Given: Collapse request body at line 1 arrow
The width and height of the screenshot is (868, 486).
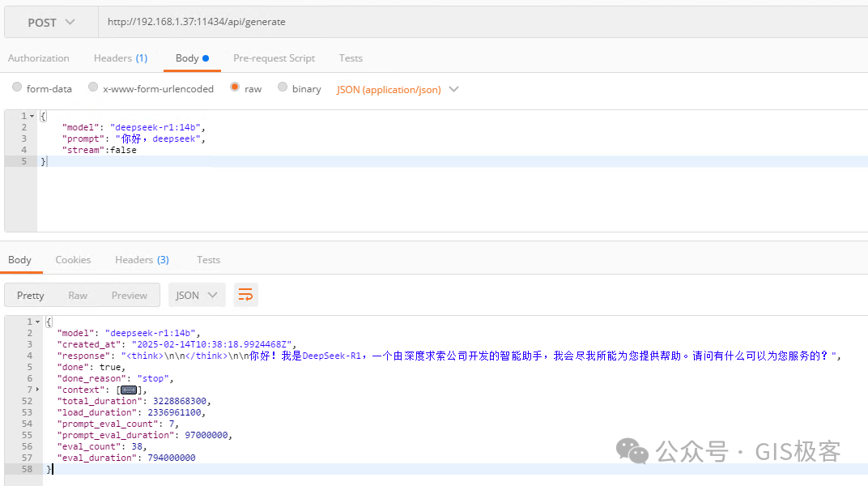Looking at the screenshot, I should 32,117.
